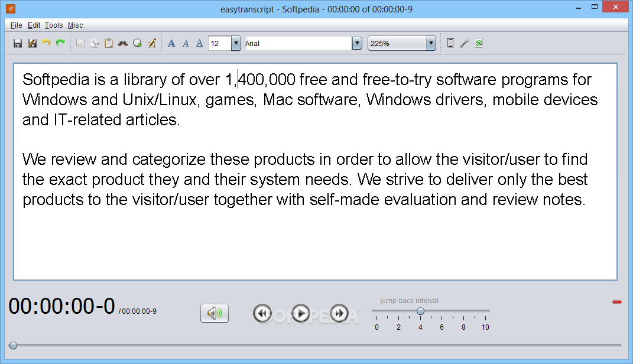The height and width of the screenshot is (364, 633).
Task: Undo with the yellow curved arrow
Action: (46, 43)
